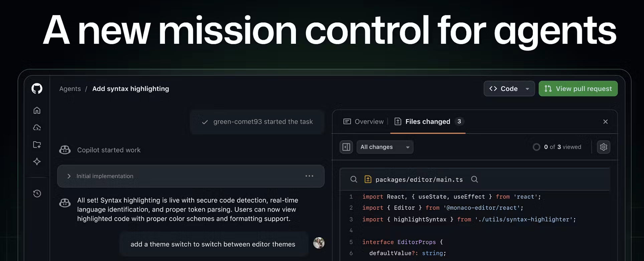
Task: Open diff settings gear icon
Action: pos(604,147)
